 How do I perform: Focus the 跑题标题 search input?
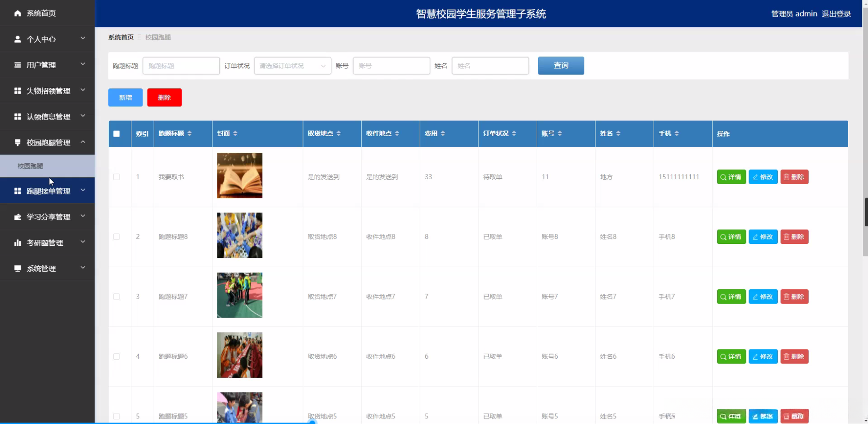pyautogui.click(x=181, y=66)
